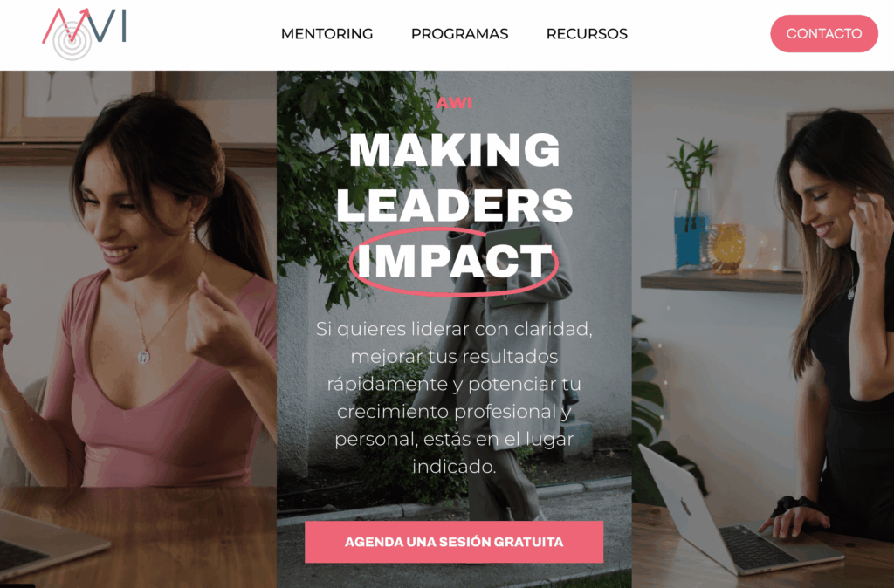Viewport: 894px width, 588px height.
Task: Select the small red AWI label above headline
Action: click(454, 103)
